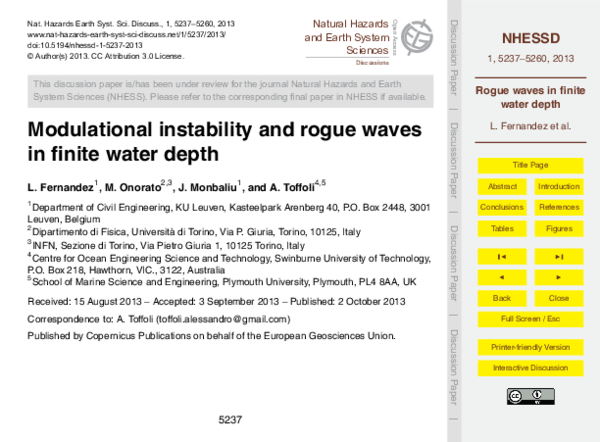Click the yellow Close button

(559, 298)
